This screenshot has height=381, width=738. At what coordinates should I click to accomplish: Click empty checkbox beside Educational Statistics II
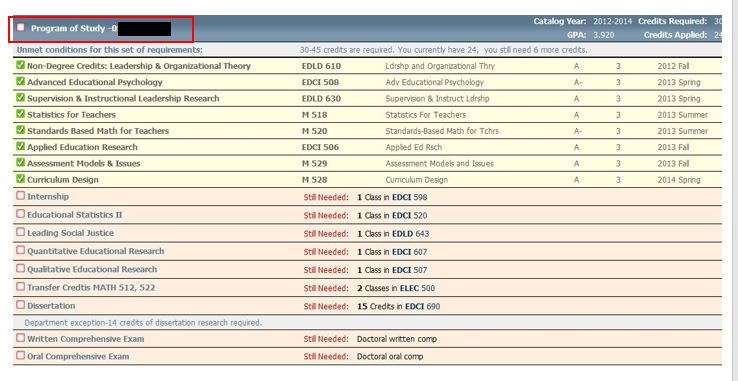tap(20, 214)
